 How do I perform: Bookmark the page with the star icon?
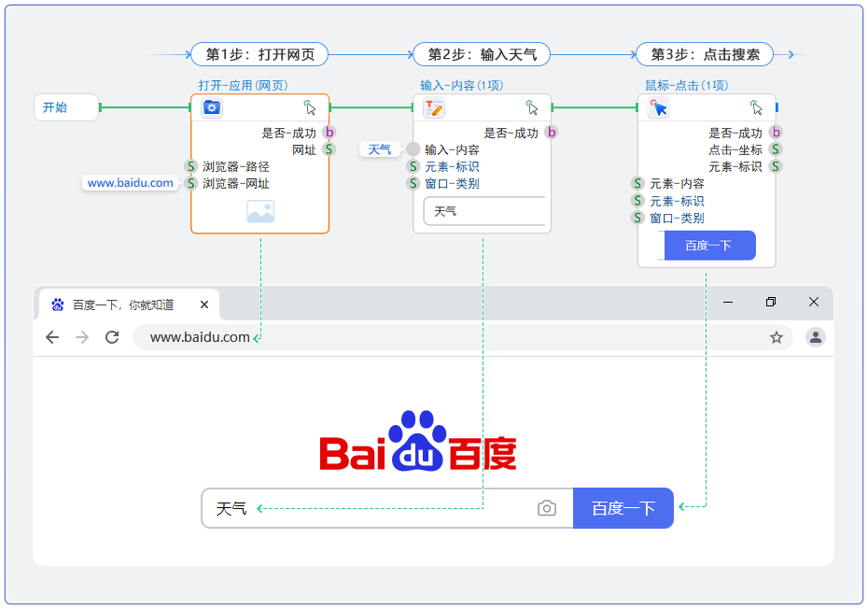(x=776, y=337)
